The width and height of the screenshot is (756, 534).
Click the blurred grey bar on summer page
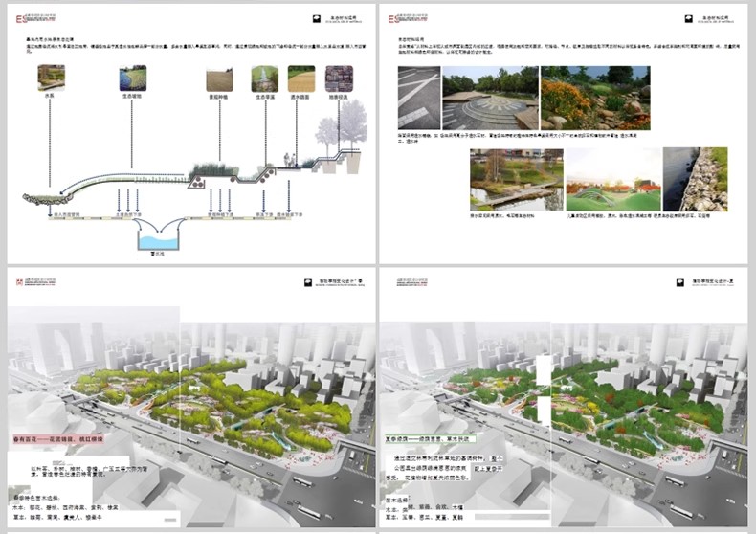[512, 517]
